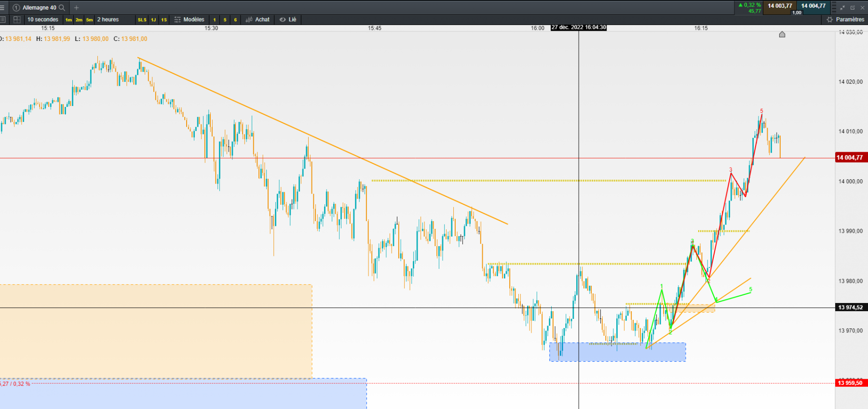Search instrument with the magnifier beside Allemagne 40
The image size is (868, 409).
(62, 8)
